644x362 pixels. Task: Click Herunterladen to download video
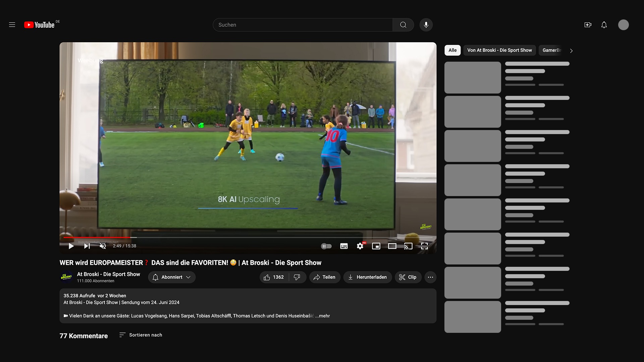(368, 277)
